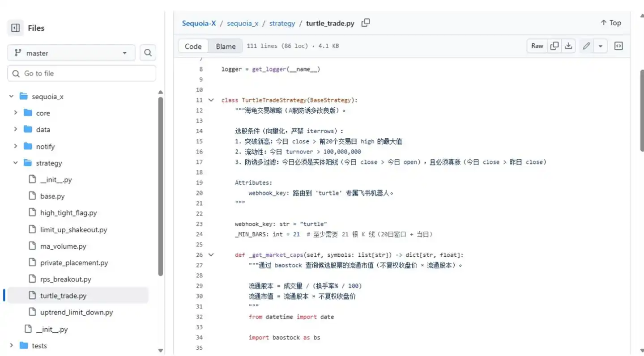Click line number 8
Screen dimensions: 644x356
click(x=201, y=69)
